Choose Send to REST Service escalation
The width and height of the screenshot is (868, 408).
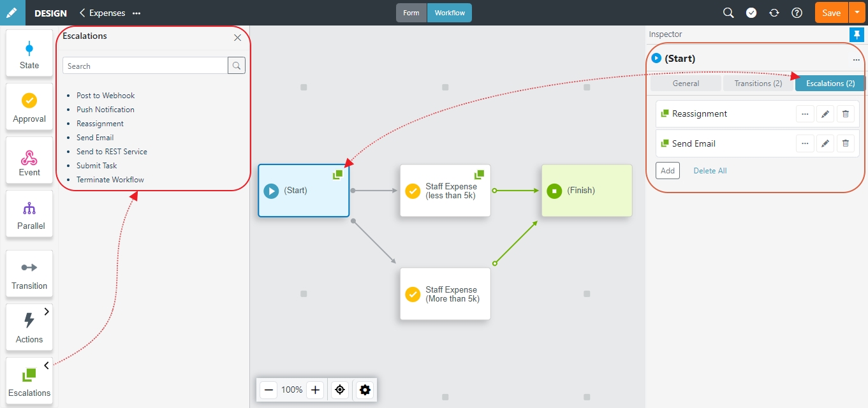pyautogui.click(x=112, y=152)
